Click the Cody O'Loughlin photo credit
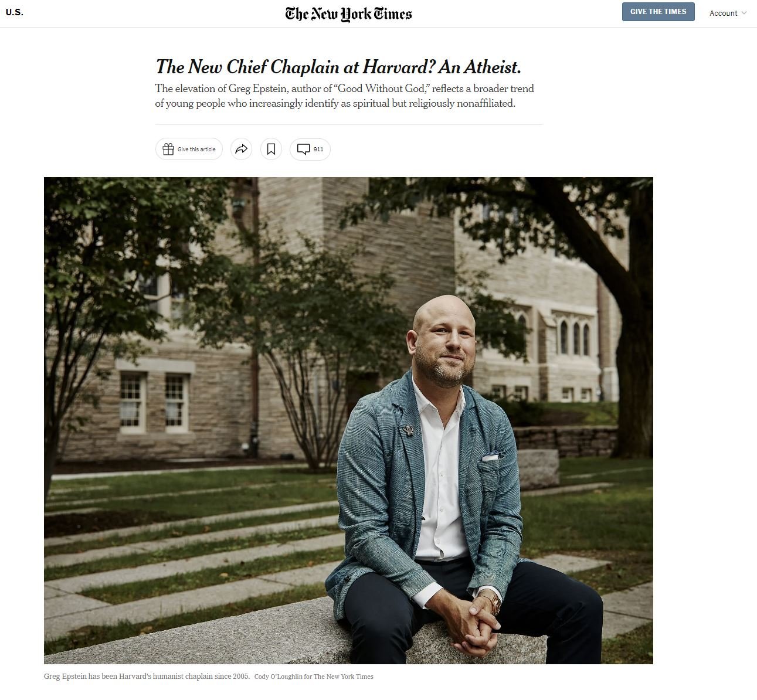 pos(314,677)
